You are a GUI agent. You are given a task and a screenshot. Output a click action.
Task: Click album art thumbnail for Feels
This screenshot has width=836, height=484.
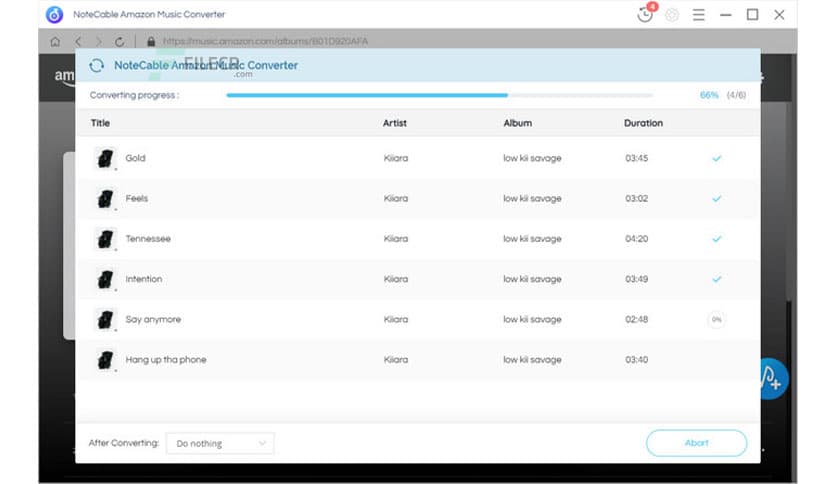tap(106, 199)
